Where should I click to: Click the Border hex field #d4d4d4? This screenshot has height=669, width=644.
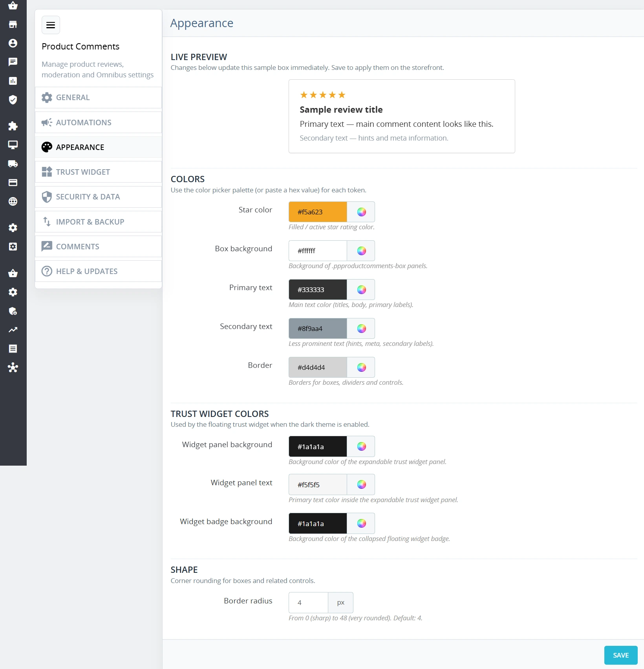318,367
